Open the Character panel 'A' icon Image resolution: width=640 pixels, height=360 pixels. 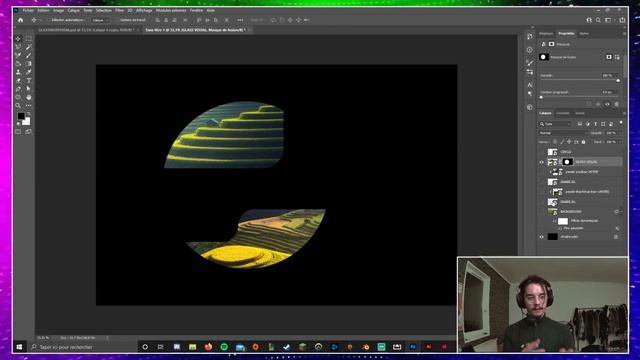coord(529,84)
